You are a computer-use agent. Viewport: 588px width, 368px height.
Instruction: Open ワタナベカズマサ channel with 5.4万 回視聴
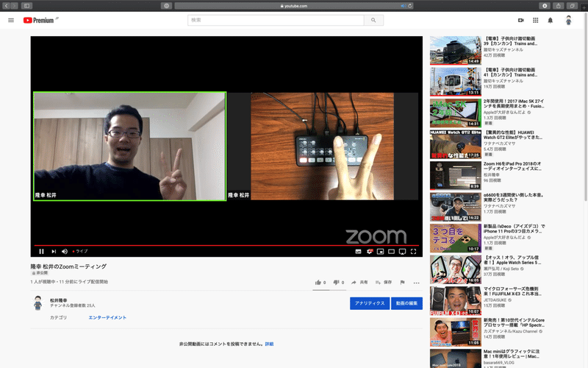499,144
